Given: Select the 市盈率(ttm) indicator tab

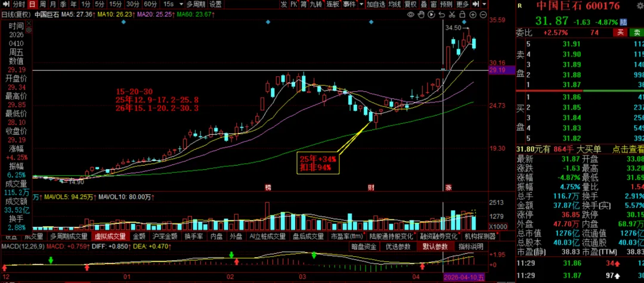Looking at the screenshot, I should coord(346,237).
